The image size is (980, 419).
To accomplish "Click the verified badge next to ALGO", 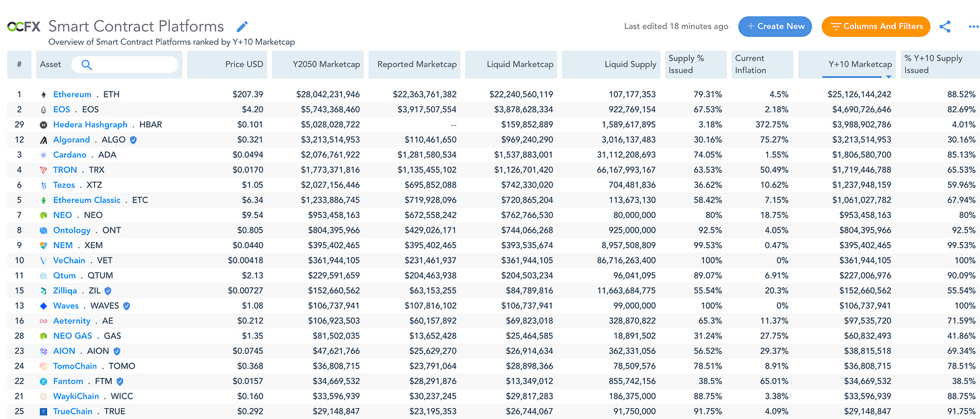I will click(133, 140).
